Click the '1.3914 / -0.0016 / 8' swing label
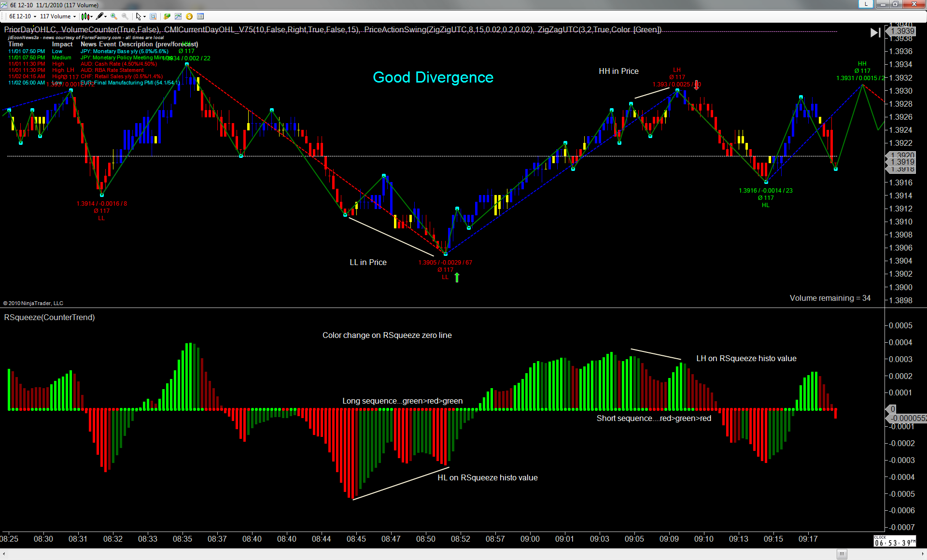This screenshot has height=560, width=927. [101, 204]
